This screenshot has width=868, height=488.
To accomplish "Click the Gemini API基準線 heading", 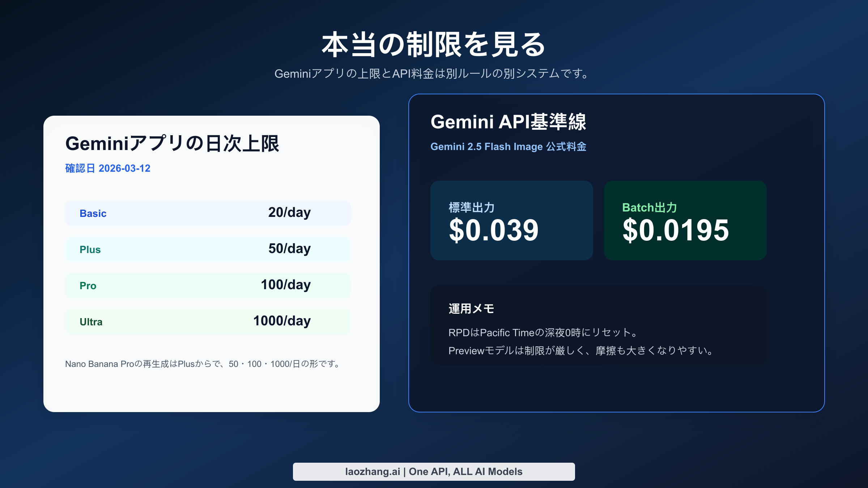I will pyautogui.click(x=509, y=122).
